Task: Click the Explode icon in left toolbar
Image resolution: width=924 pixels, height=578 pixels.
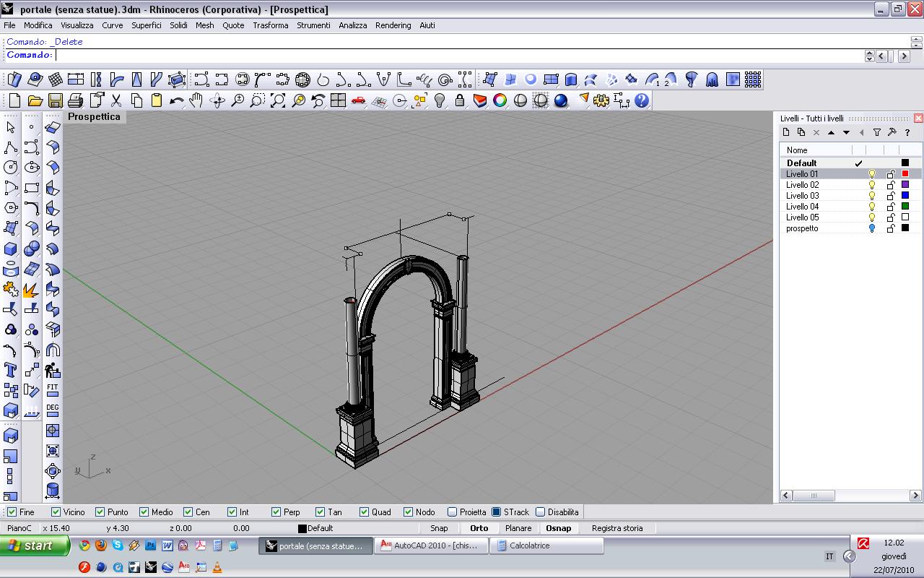Action: pyautogui.click(x=31, y=290)
